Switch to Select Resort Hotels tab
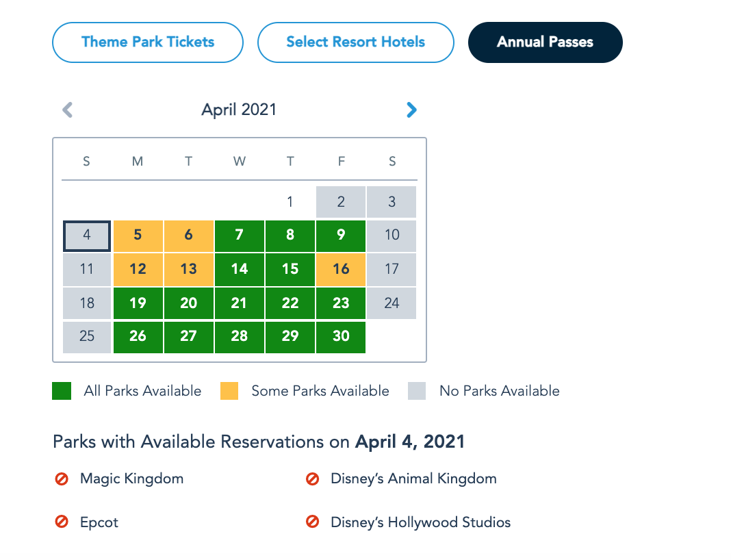 click(x=355, y=42)
